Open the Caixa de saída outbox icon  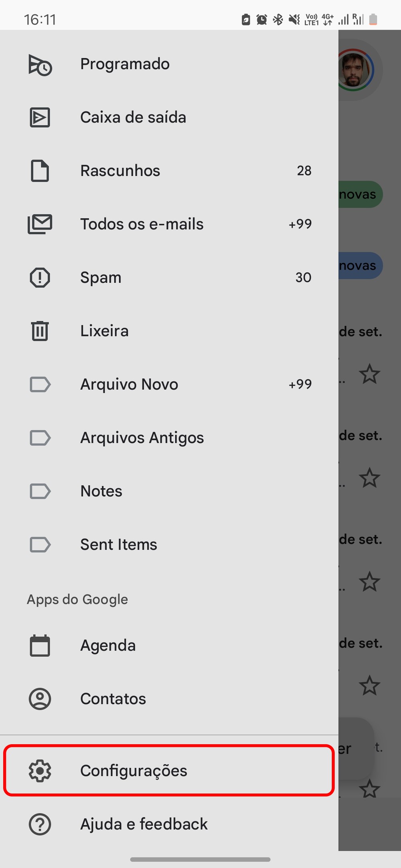(x=40, y=117)
